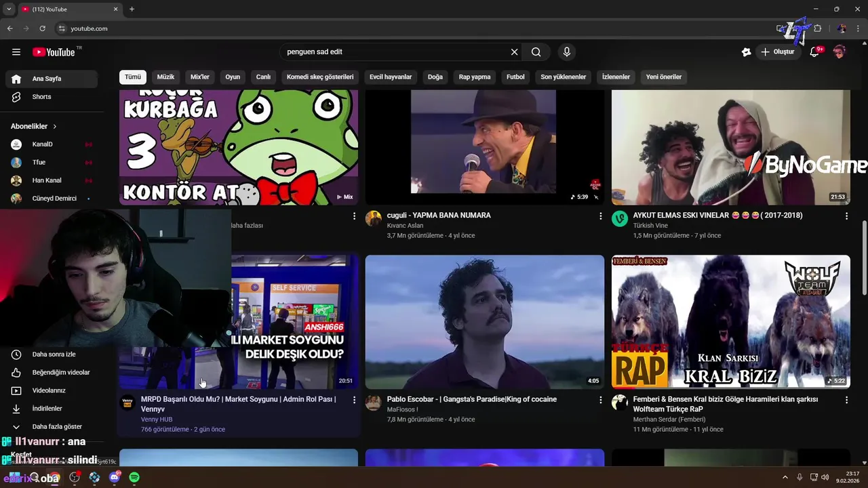Viewport: 868px width, 488px height.
Task: Select the Müzik filter chip
Action: click(x=166, y=77)
